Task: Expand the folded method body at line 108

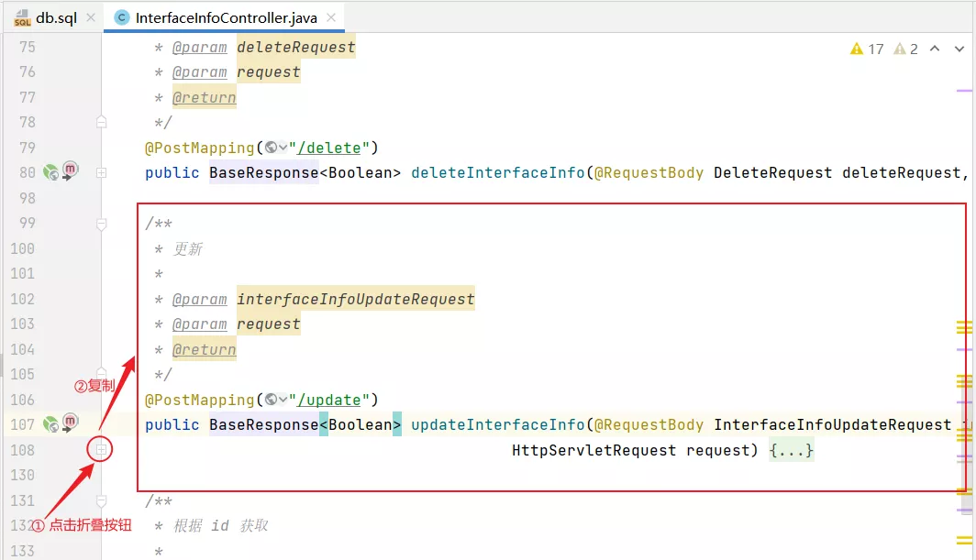Action: pyautogui.click(x=101, y=449)
